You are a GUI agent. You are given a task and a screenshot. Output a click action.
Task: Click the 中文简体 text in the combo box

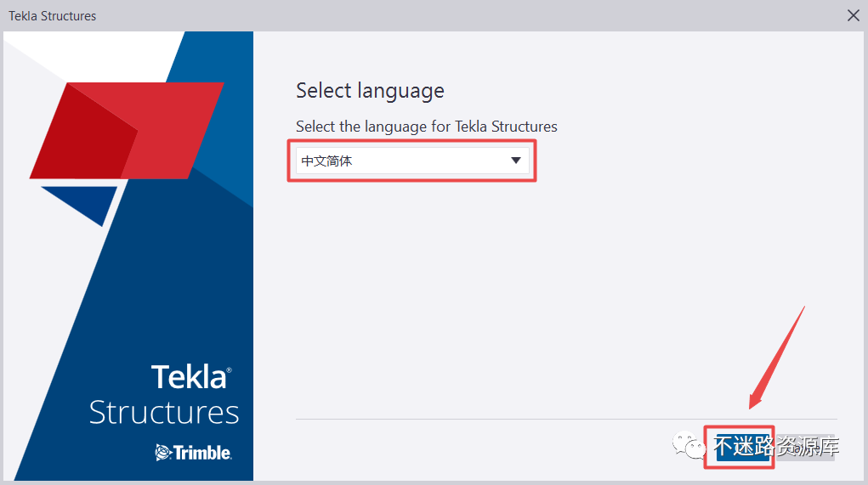click(x=326, y=161)
